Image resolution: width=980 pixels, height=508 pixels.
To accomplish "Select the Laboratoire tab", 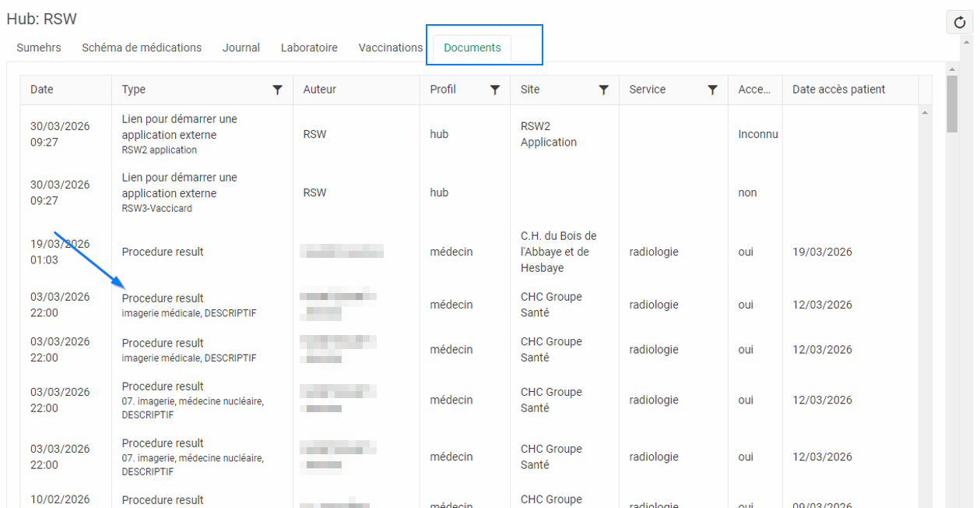I will (x=309, y=48).
